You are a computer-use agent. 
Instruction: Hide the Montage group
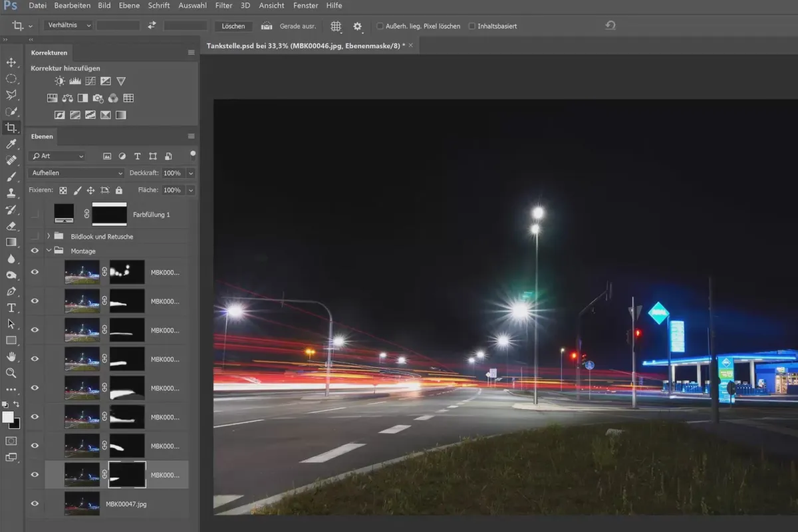(x=35, y=251)
